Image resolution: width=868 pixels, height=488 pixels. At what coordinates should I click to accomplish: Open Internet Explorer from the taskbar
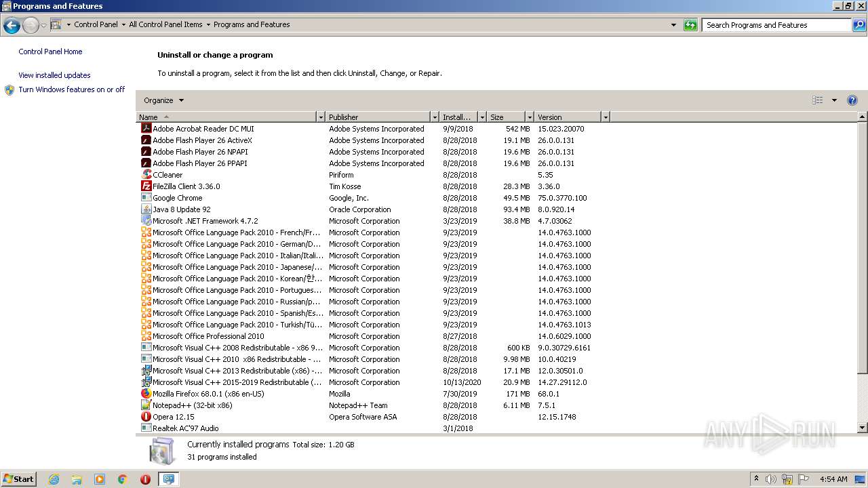coord(54,479)
